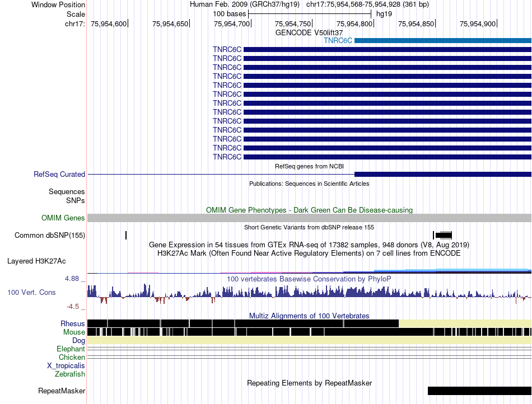Click the 75,954,900 ruler coordinate

(478, 24)
